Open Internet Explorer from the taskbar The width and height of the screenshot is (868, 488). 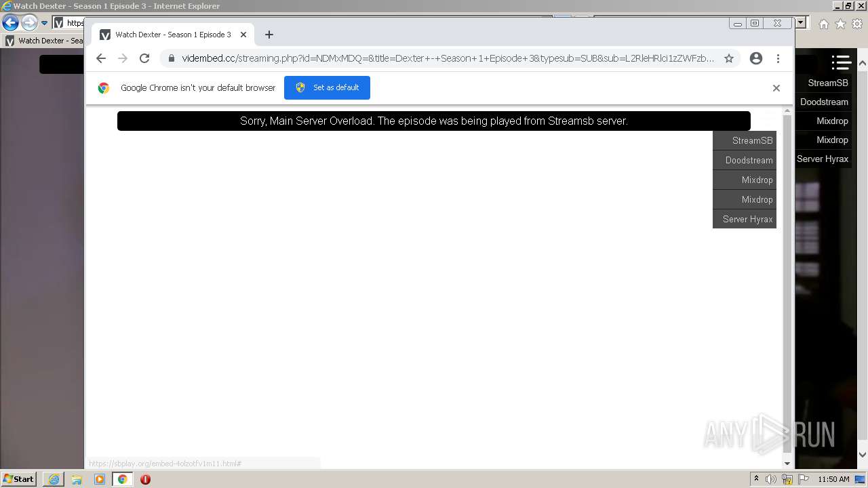(54, 479)
